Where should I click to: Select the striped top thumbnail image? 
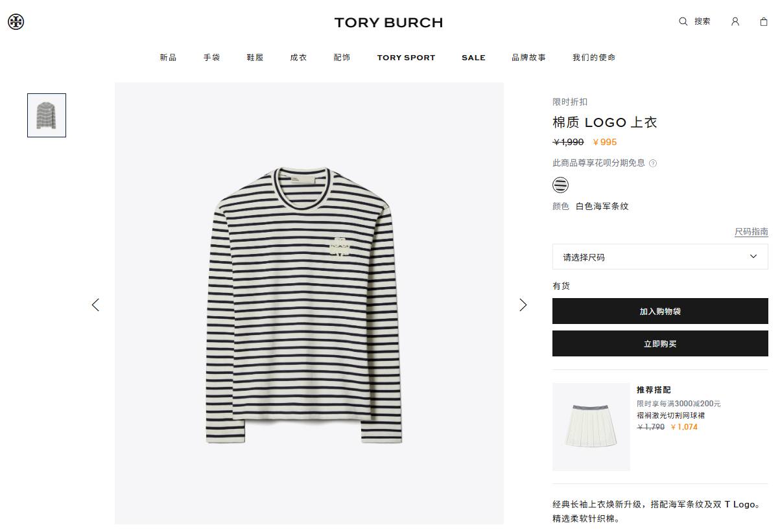pyautogui.click(x=47, y=115)
